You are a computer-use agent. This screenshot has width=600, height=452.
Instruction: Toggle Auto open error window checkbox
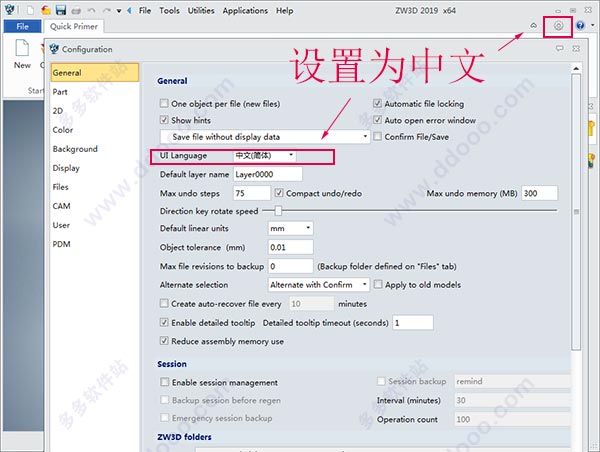click(x=377, y=120)
